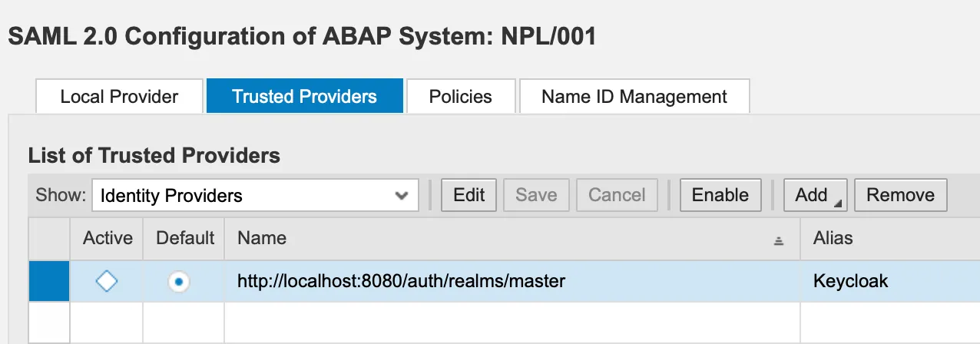
Task: Go to the Name ID Management tab
Action: coord(634,97)
